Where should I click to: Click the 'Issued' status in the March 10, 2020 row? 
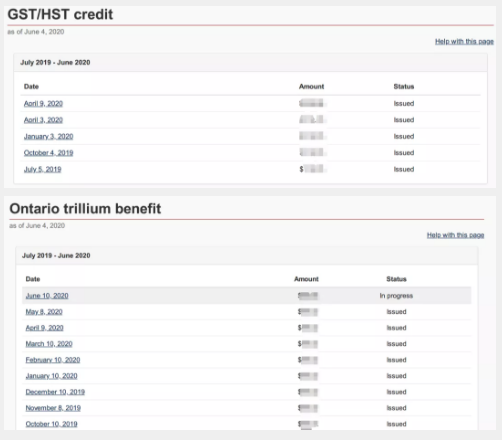[x=396, y=344]
